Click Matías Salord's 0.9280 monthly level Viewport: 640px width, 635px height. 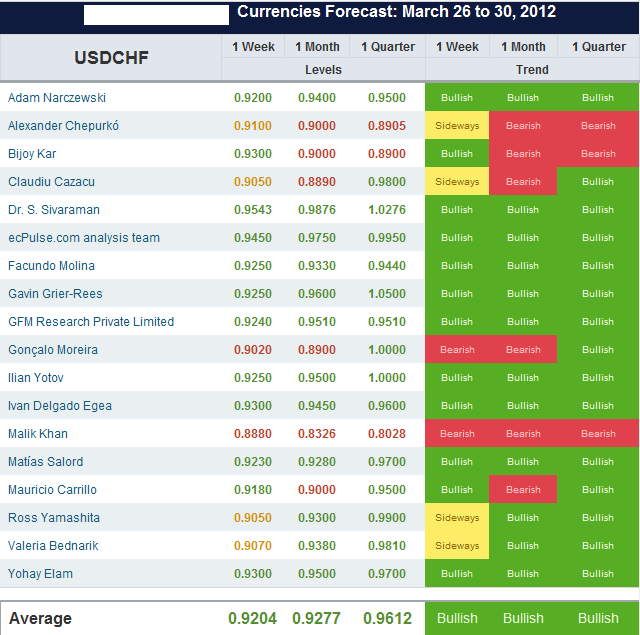point(317,462)
